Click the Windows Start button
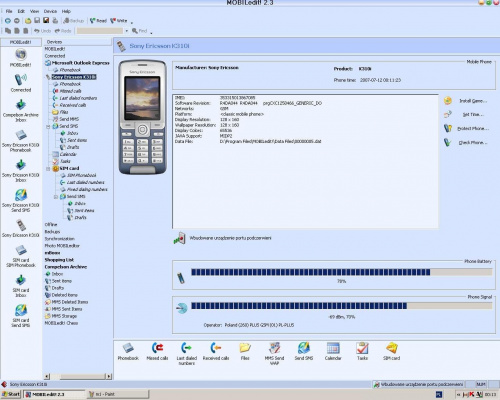Image resolution: width=500 pixels, height=400 pixels. [11, 394]
